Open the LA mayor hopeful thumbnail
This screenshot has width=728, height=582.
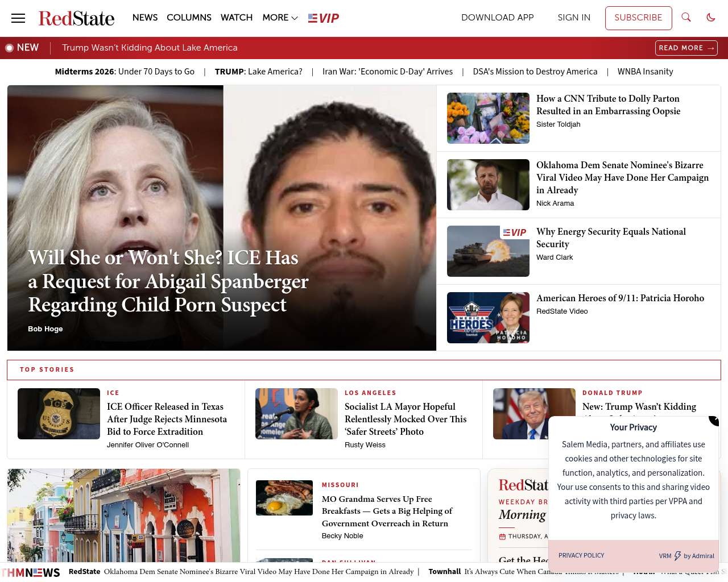pyautogui.click(x=296, y=414)
